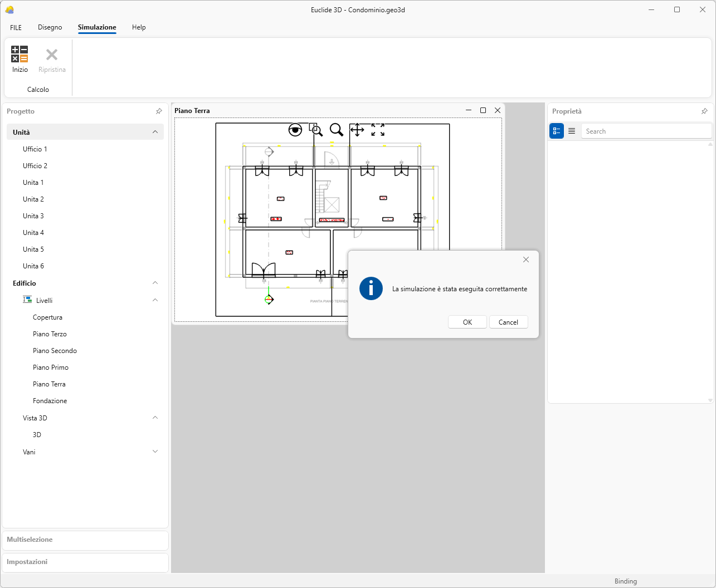Collapse the Livelli tree node
The height and width of the screenshot is (588, 716).
pyautogui.click(x=155, y=300)
